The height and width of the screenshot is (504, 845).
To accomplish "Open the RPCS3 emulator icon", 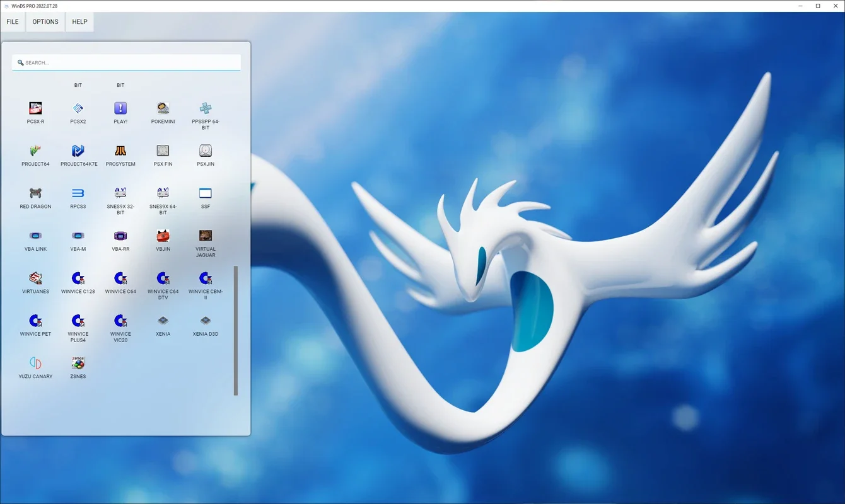I will click(78, 193).
